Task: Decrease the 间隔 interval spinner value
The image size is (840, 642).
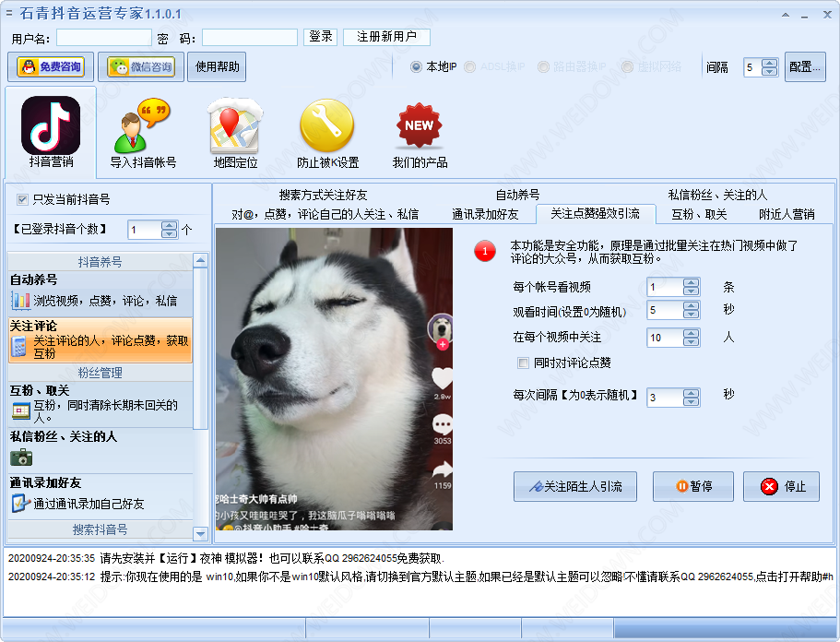Action: click(770, 71)
